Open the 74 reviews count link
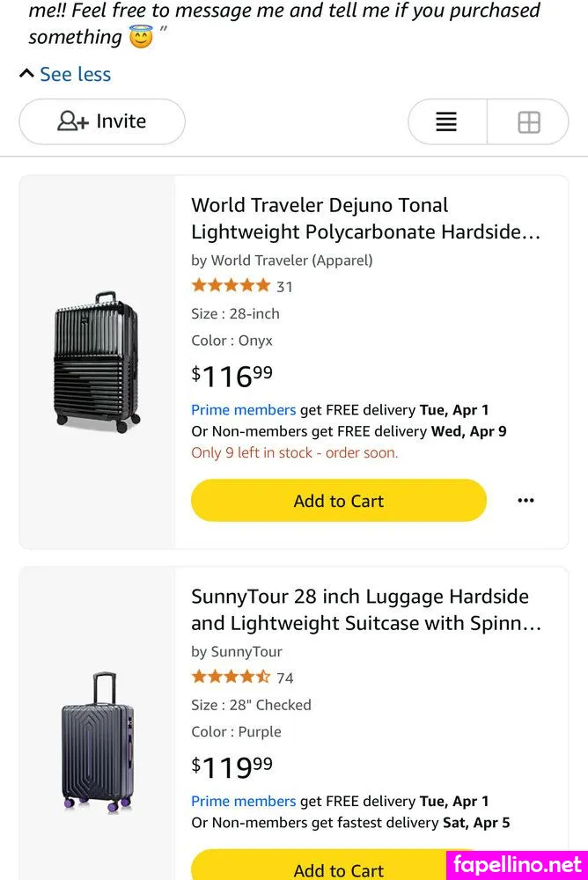This screenshot has height=880, width=588. (x=284, y=678)
